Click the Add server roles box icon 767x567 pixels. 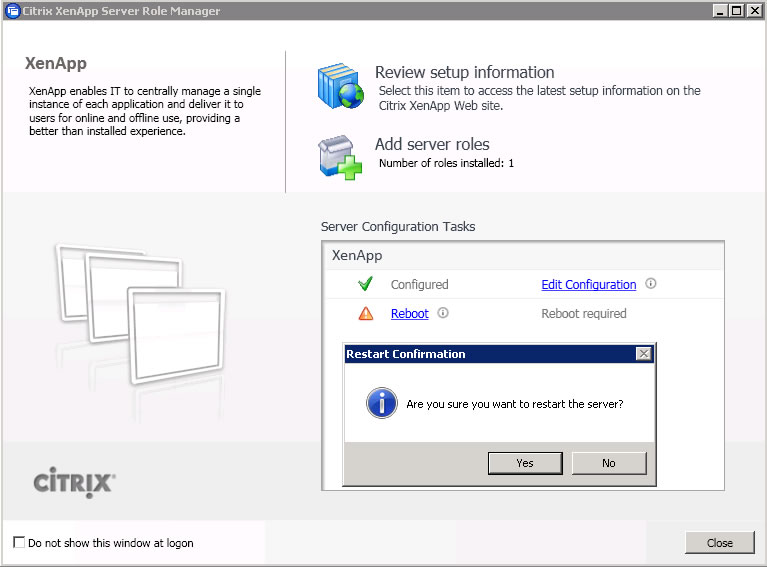click(340, 157)
